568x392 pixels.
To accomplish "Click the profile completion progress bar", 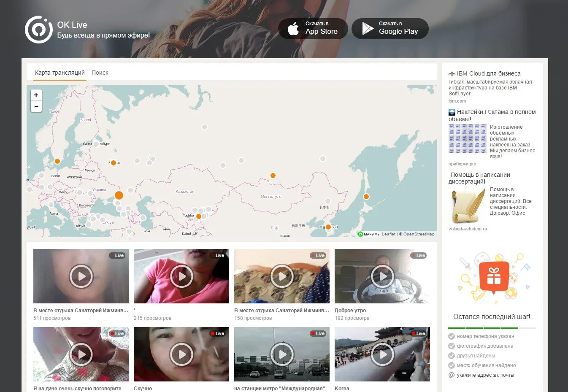I will click(492, 328).
